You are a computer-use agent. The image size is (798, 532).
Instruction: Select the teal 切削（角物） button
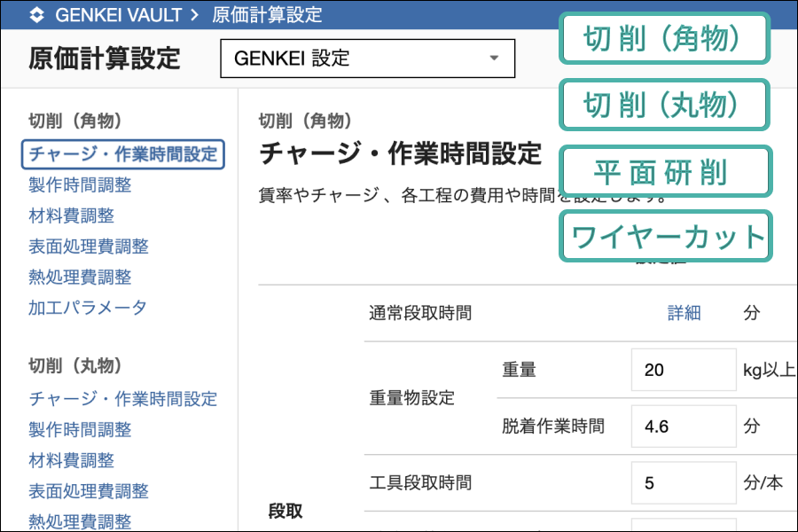point(664,38)
